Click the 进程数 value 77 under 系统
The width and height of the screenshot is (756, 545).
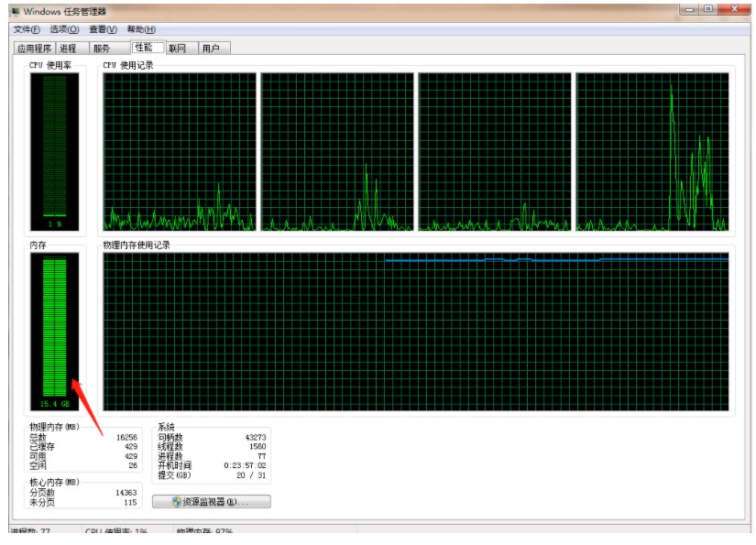262,456
